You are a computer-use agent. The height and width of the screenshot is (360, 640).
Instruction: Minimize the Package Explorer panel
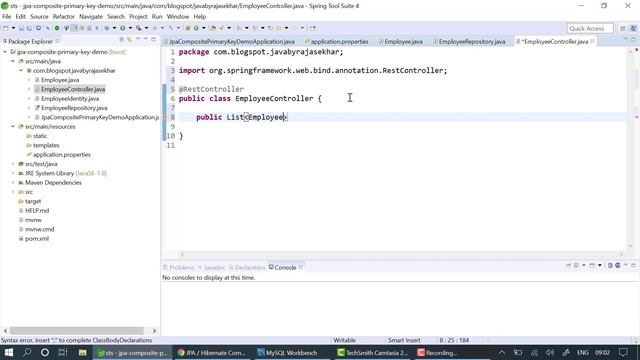(x=146, y=40)
